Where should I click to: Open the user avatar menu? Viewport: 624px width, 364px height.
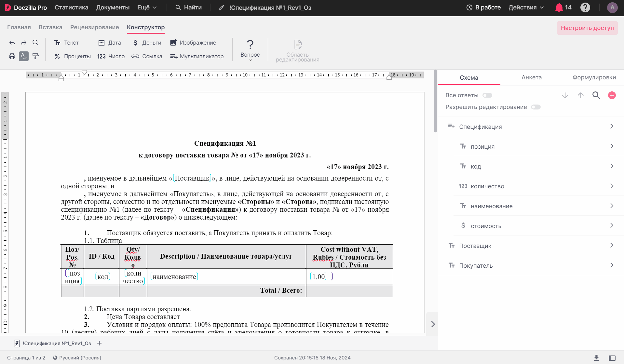point(612,7)
